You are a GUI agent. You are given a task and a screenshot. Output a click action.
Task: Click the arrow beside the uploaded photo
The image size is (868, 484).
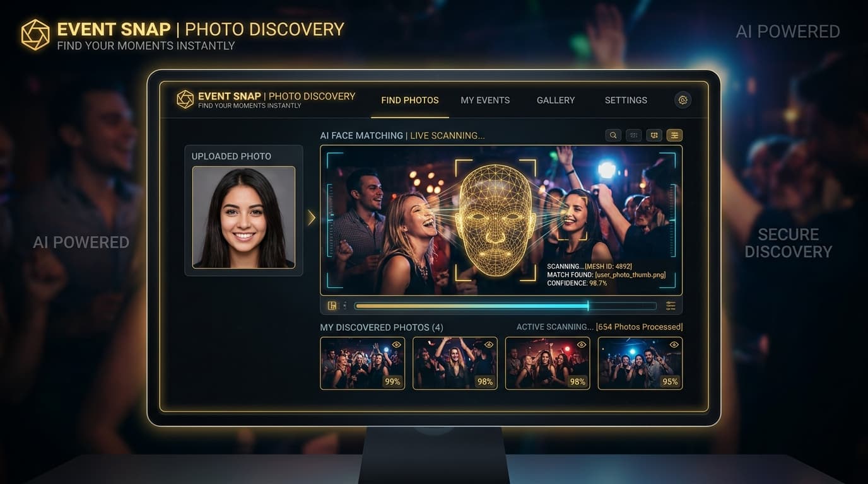[311, 217]
